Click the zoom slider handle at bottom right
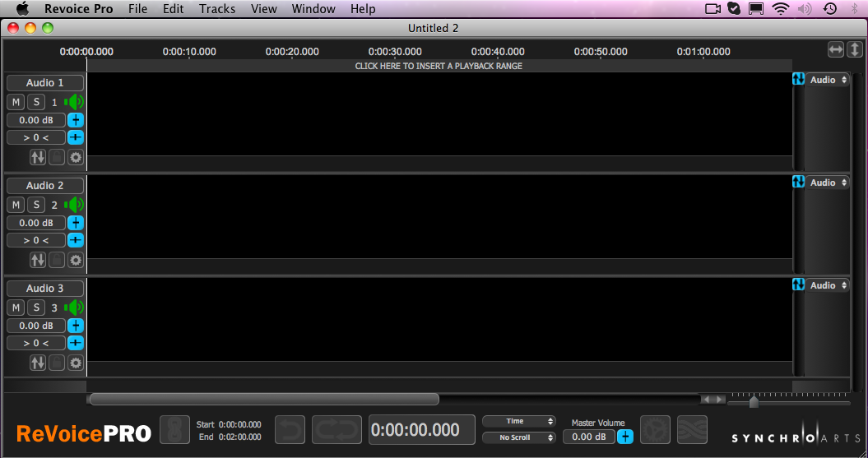 coord(754,402)
